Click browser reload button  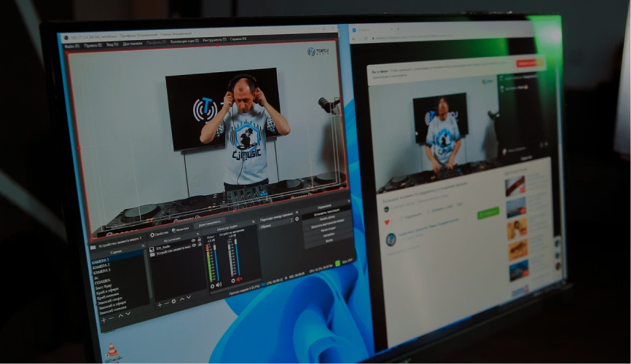pos(365,39)
